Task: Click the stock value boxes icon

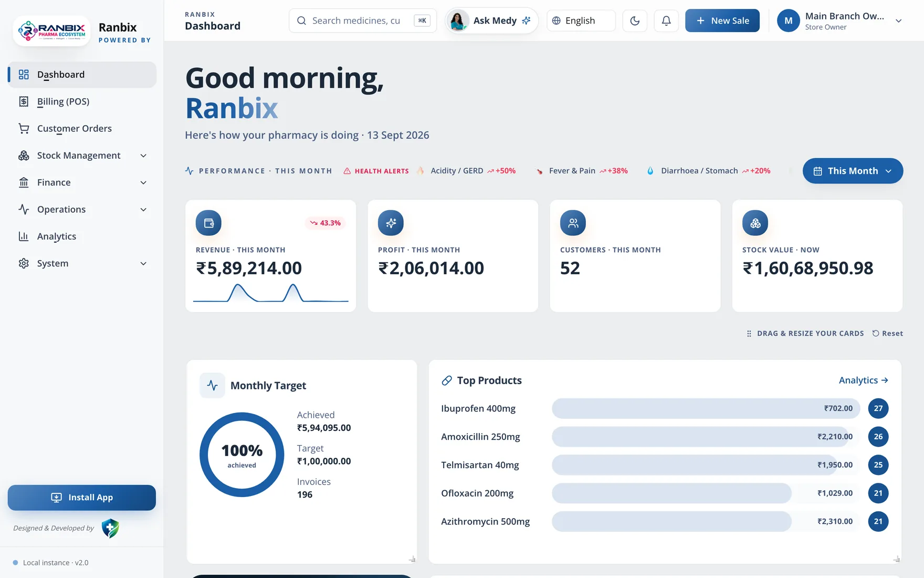Action: (755, 223)
